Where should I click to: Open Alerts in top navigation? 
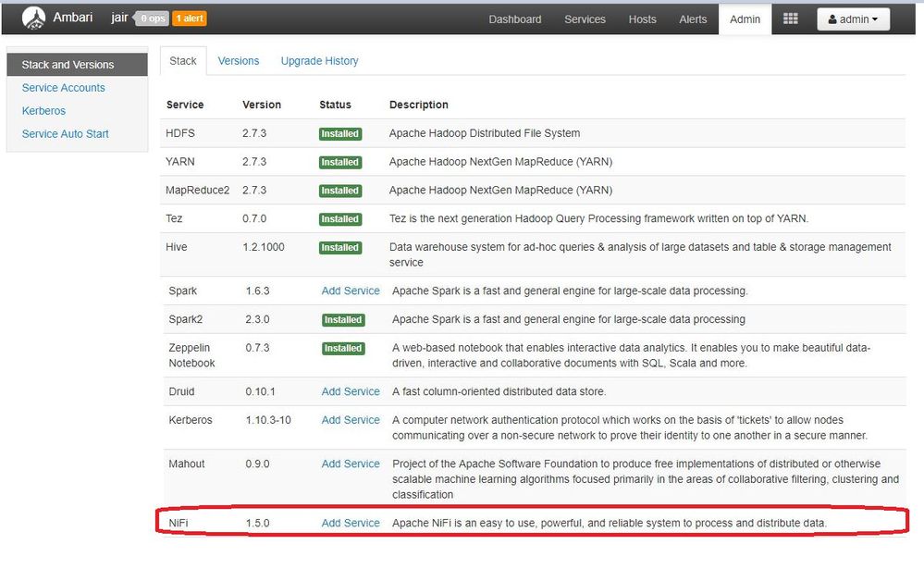coord(693,19)
